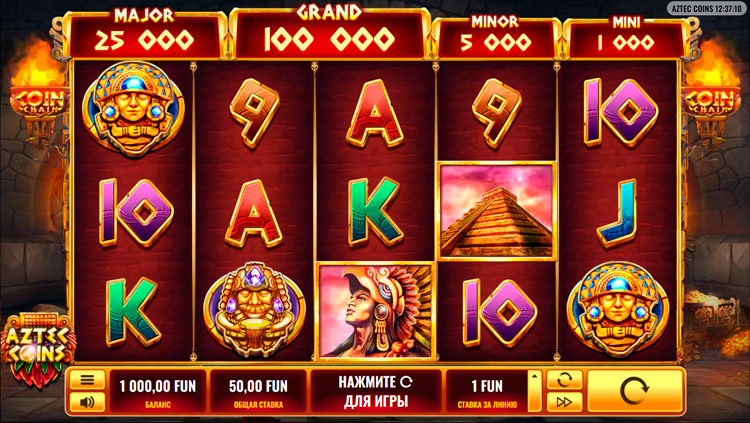Click the 1 FUN bet per line field

click(487, 391)
